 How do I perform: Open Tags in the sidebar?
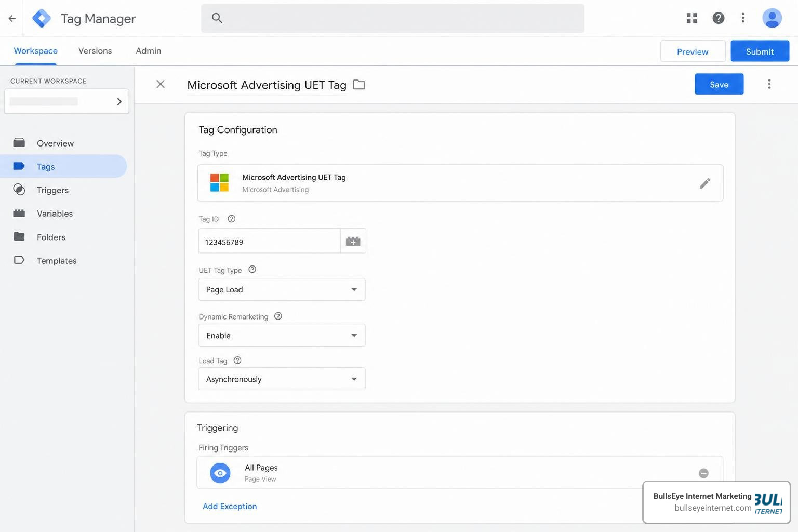pos(63,166)
